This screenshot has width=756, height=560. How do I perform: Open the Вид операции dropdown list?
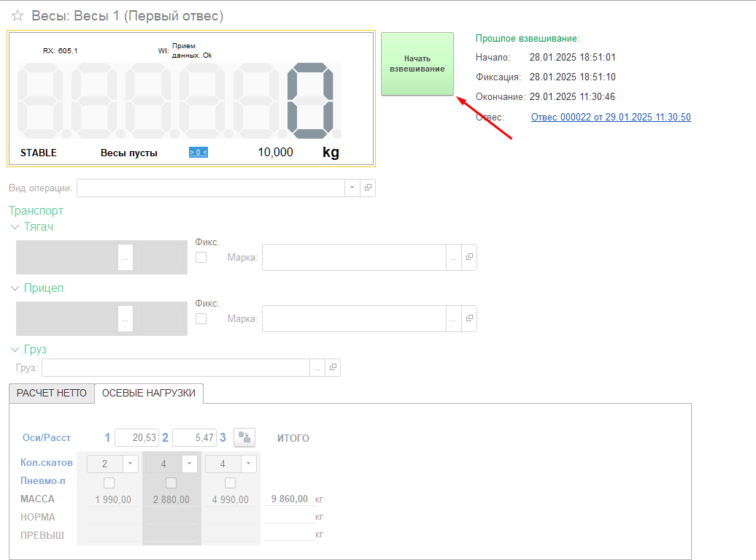tap(352, 188)
